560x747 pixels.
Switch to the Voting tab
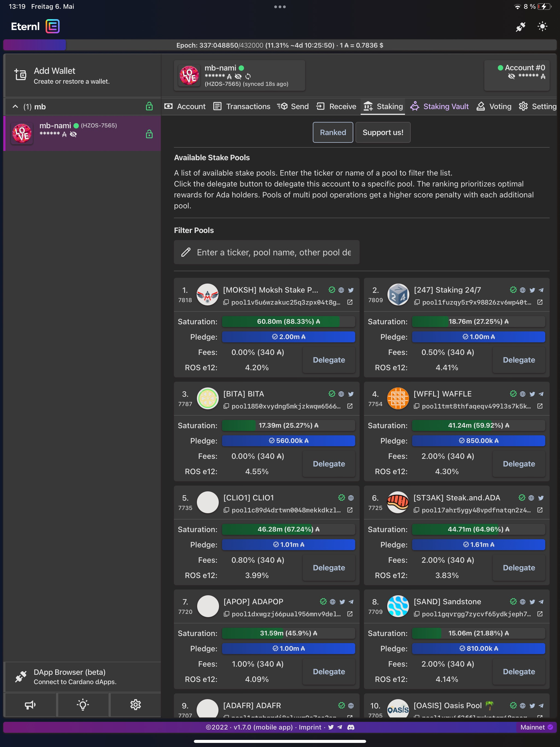pos(494,106)
